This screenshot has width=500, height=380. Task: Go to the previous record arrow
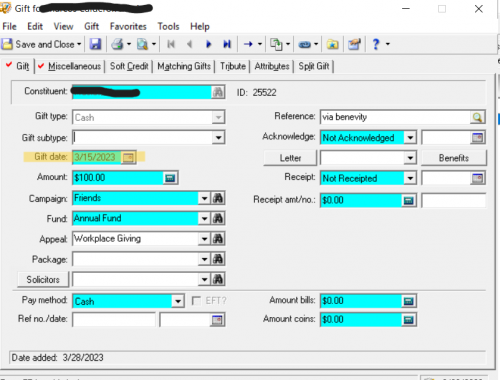coord(189,44)
